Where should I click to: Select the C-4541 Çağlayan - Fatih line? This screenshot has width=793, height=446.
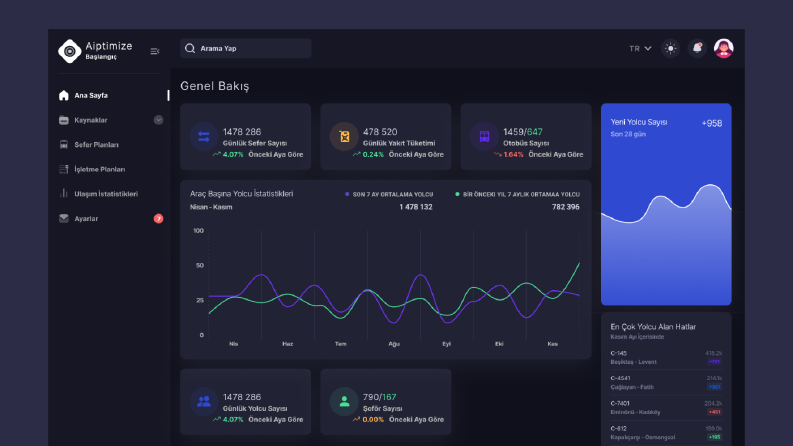[666, 383]
